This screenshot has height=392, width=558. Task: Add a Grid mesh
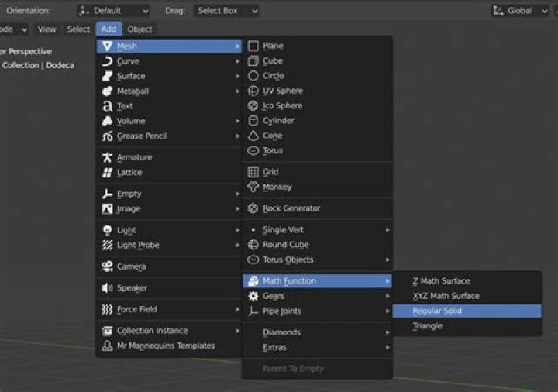coord(317,172)
